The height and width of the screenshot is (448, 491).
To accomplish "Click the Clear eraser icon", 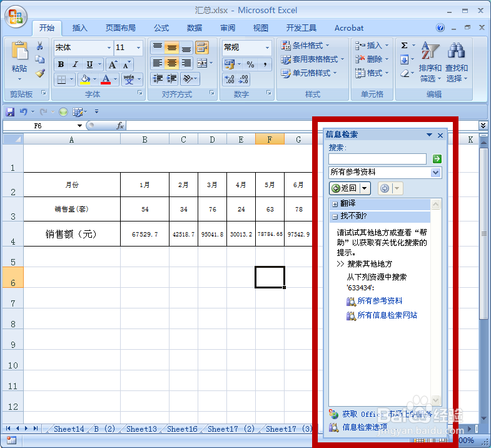I will pos(404,73).
